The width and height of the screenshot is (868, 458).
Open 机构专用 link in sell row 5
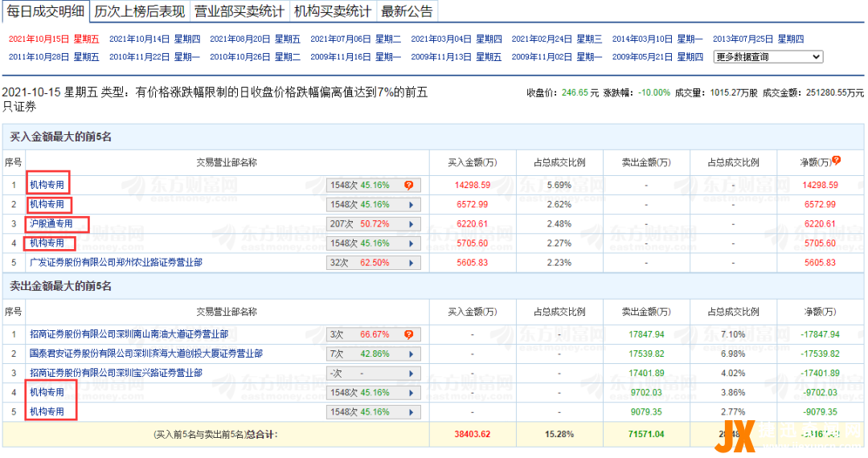[47, 411]
